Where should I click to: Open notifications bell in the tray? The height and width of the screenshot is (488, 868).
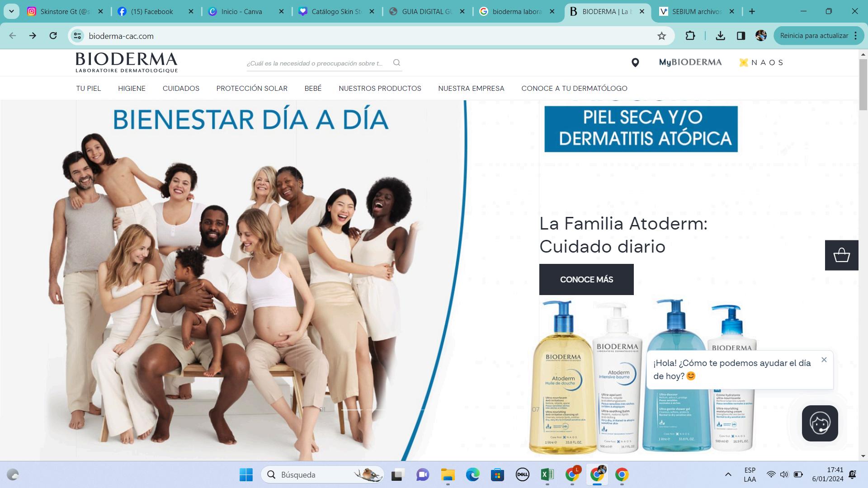(x=853, y=474)
